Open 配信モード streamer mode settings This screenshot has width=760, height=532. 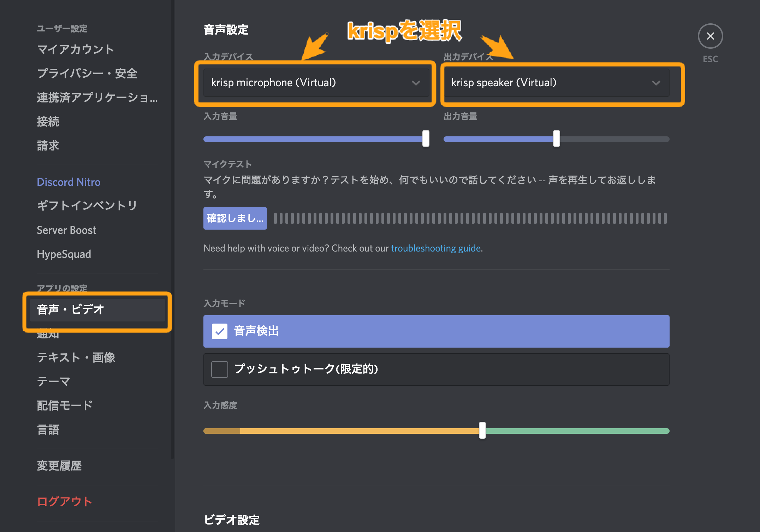(x=65, y=406)
